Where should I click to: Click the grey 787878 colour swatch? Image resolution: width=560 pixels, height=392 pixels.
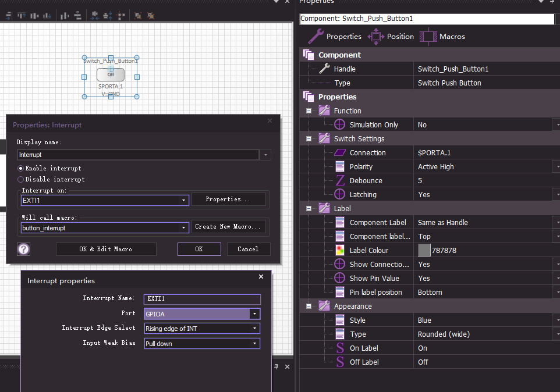tap(424, 250)
